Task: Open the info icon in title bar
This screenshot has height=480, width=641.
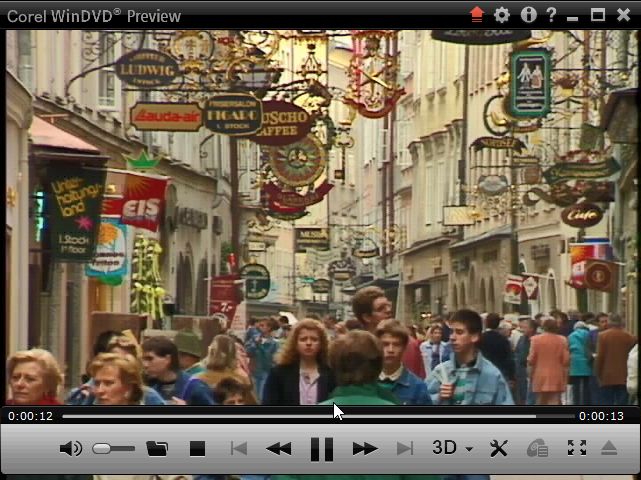Action: pos(529,15)
